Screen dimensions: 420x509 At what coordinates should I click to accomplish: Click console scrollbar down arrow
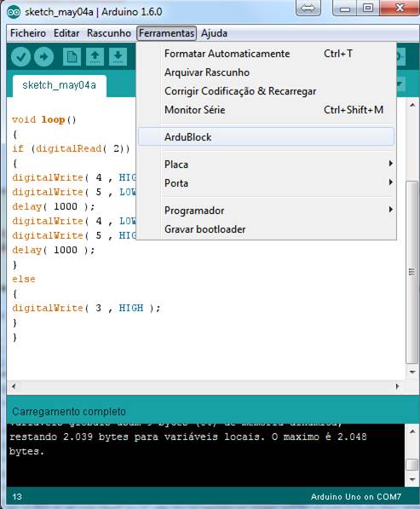click(x=412, y=479)
